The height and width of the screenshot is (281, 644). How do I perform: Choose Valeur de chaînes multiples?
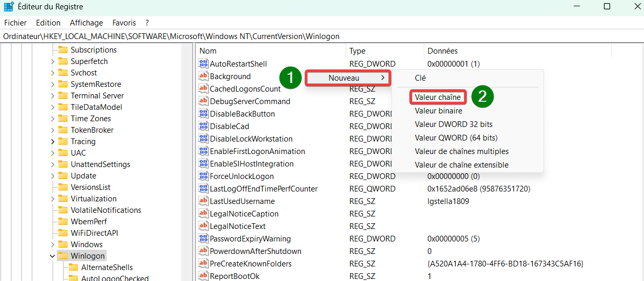[462, 151]
